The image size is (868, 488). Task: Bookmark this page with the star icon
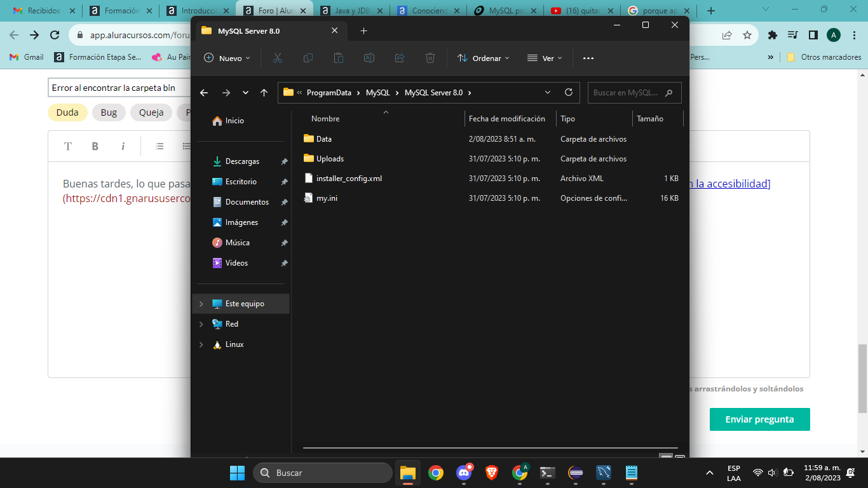click(747, 36)
